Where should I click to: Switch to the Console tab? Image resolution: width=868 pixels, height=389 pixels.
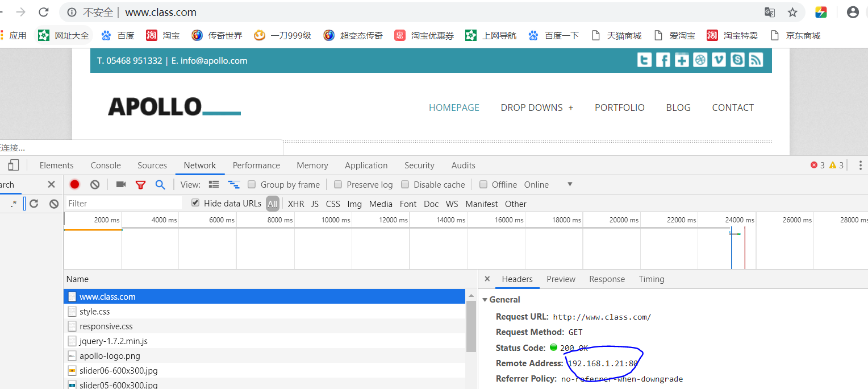[x=106, y=165]
